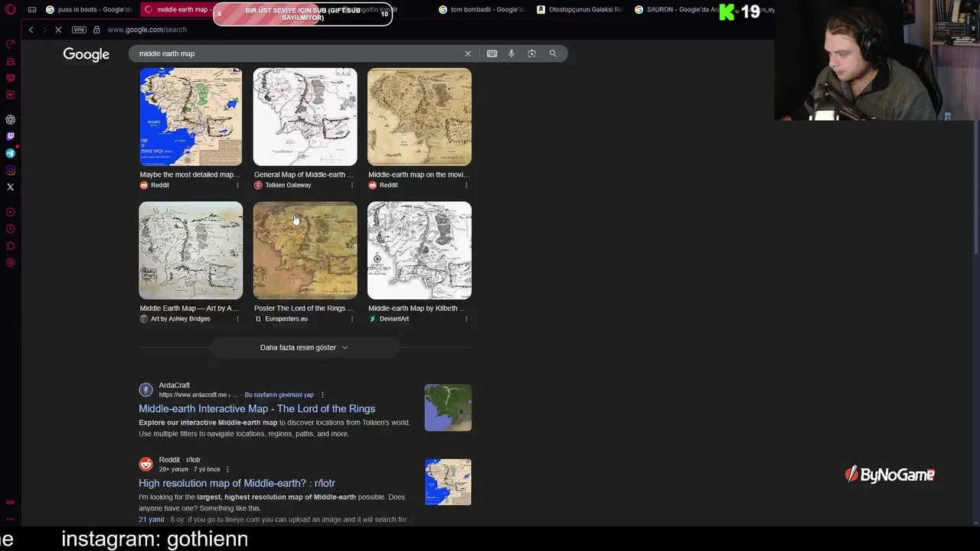
Task: Clear the Google search box text
Action: 468,54
